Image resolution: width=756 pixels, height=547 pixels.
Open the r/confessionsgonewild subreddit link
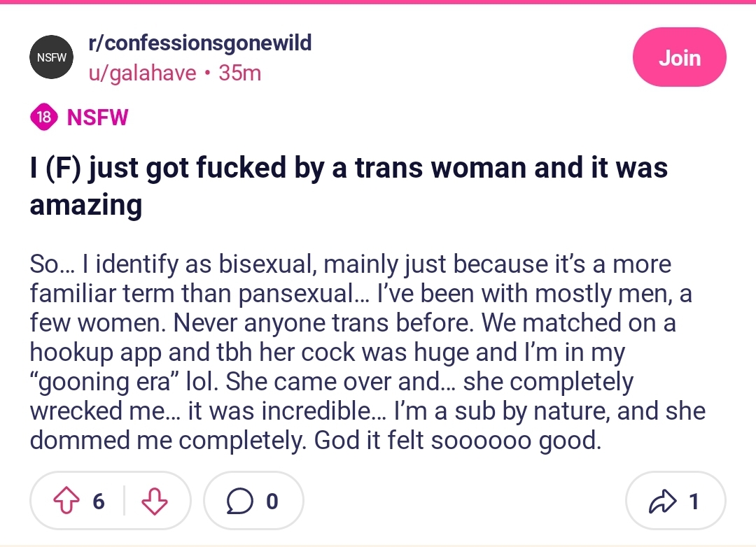(x=200, y=43)
